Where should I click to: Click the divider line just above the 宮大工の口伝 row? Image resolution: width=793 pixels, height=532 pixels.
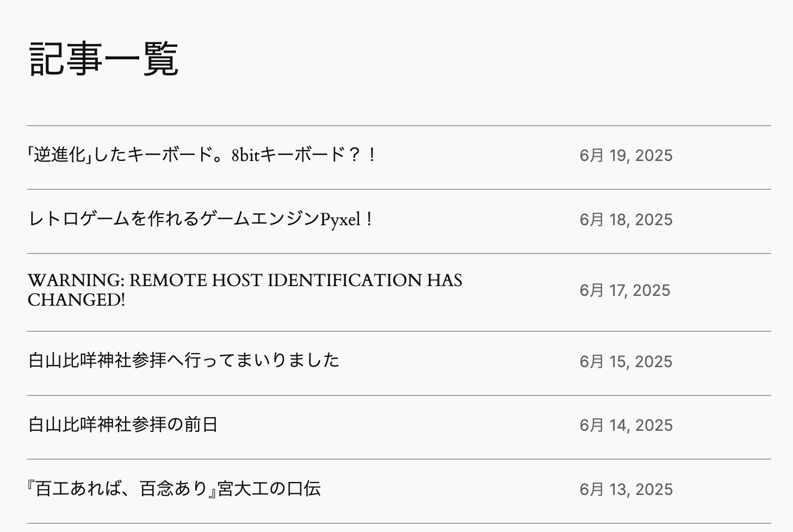tap(399, 459)
